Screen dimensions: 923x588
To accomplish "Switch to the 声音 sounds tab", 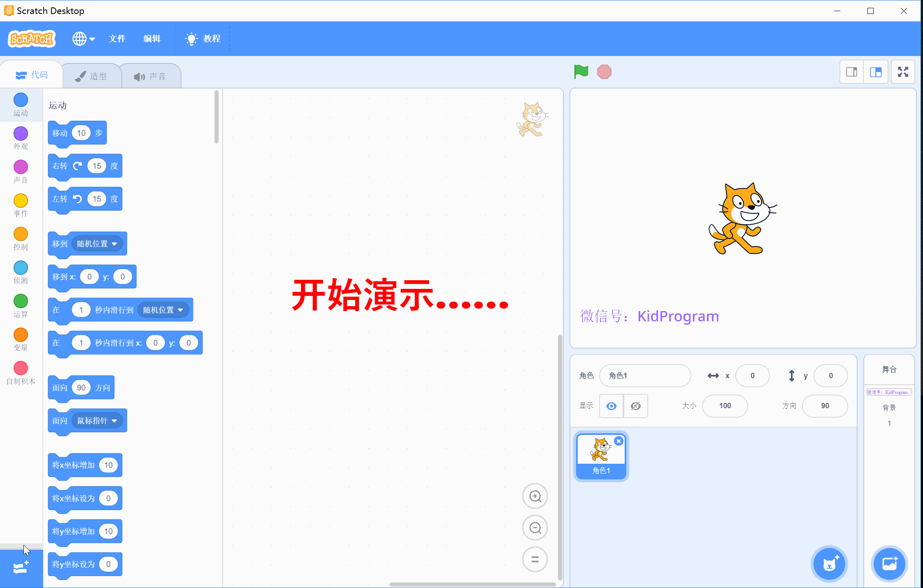I will pyautogui.click(x=151, y=76).
